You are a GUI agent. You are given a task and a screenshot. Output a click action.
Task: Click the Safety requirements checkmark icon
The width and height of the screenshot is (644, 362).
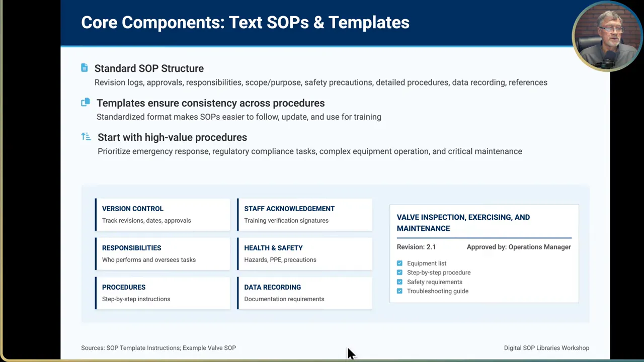[399, 282]
